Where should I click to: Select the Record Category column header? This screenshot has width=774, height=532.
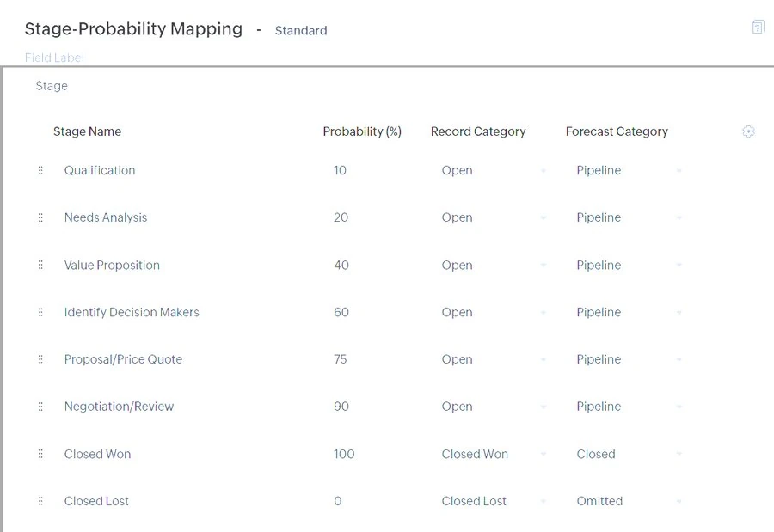pos(478,131)
